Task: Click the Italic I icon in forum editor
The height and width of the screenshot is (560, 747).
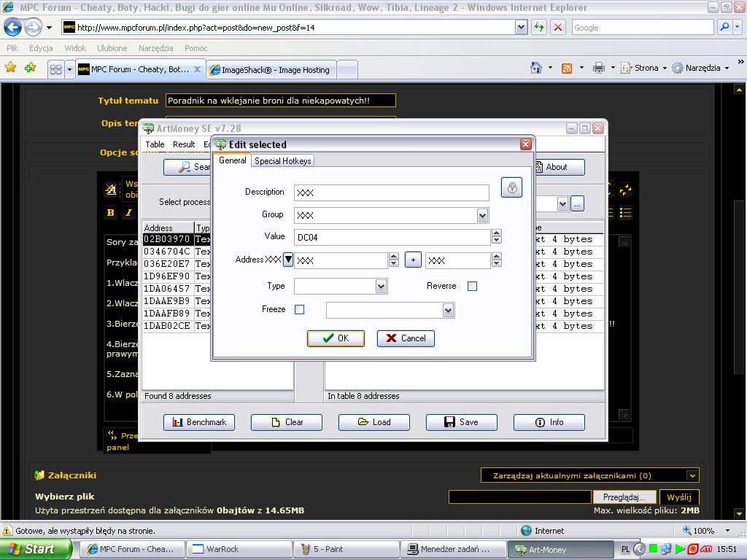Action: click(x=128, y=212)
